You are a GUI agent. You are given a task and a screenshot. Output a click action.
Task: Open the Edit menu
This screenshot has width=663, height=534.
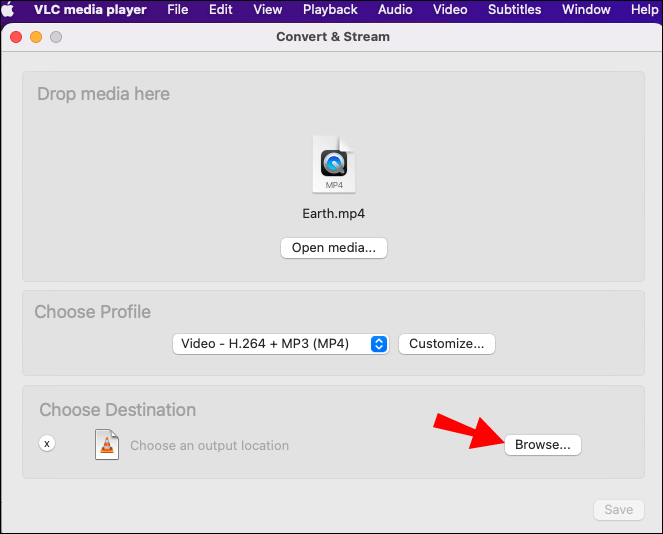[221, 9]
